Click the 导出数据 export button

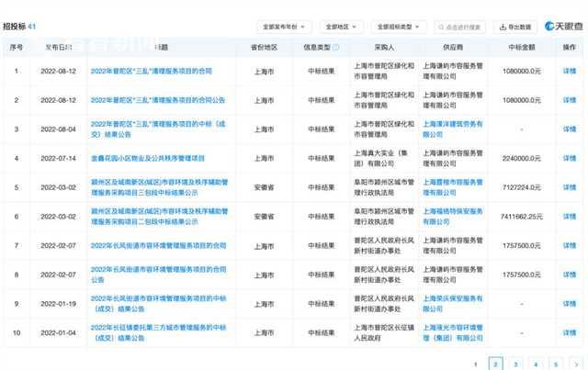515,27
